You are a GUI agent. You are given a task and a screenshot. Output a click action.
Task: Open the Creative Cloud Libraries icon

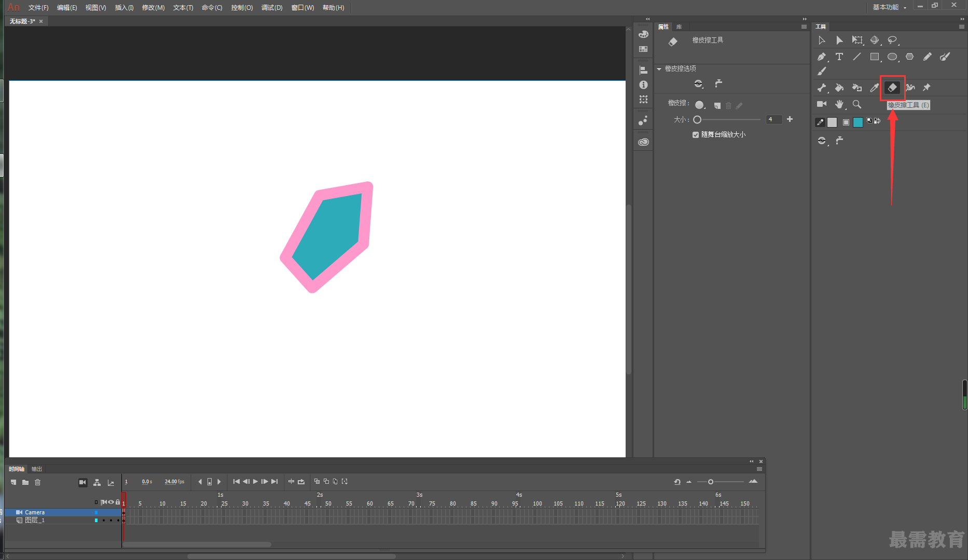(643, 142)
